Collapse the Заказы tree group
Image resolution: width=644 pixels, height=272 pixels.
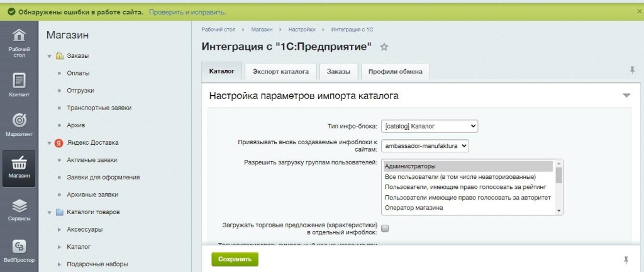click(49, 56)
